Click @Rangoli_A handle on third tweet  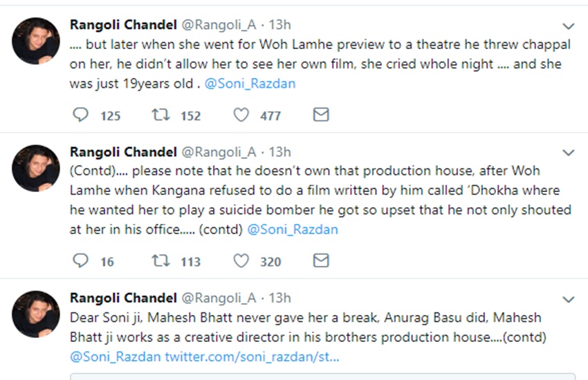tap(219, 298)
